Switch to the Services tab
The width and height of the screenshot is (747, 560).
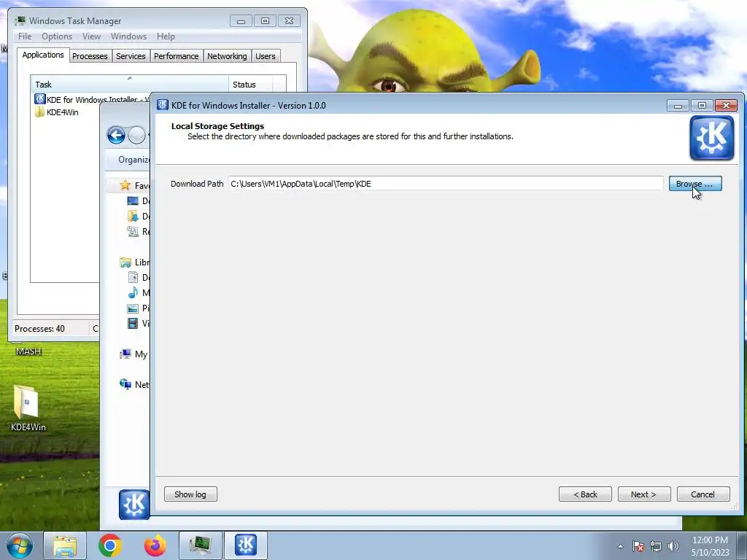point(131,56)
